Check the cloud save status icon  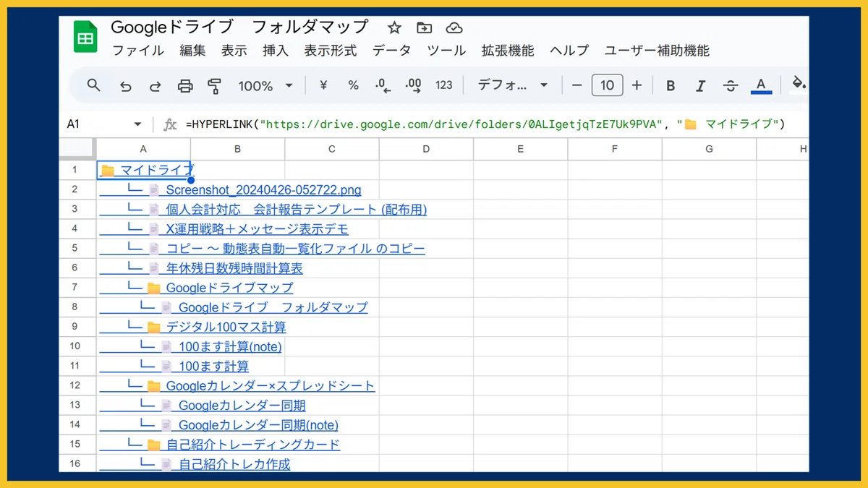pos(454,27)
